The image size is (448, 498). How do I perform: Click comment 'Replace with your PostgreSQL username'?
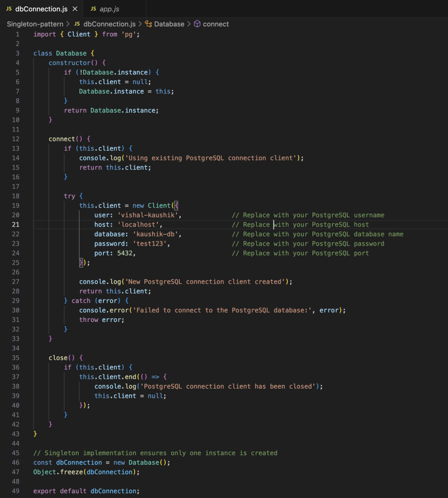pyautogui.click(x=308, y=215)
